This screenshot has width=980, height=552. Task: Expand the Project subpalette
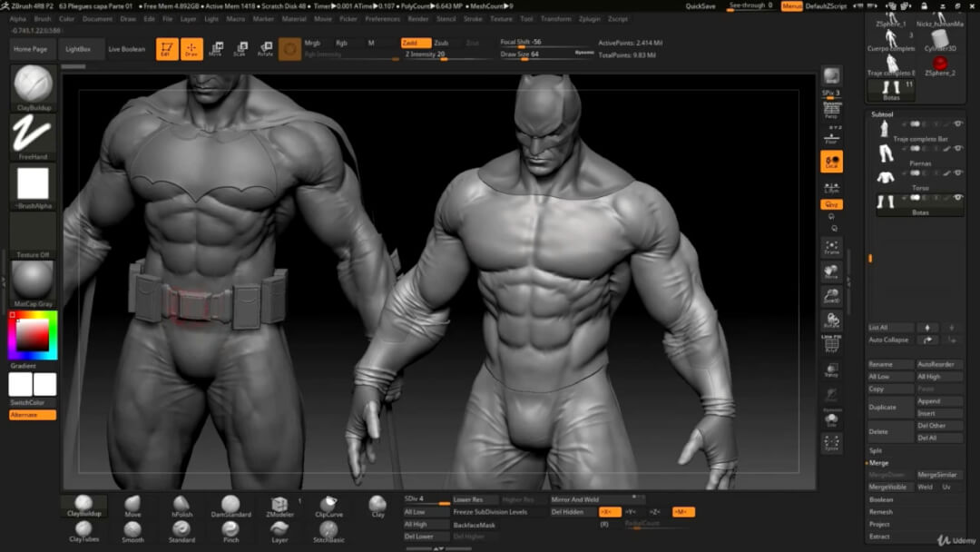[878, 524]
